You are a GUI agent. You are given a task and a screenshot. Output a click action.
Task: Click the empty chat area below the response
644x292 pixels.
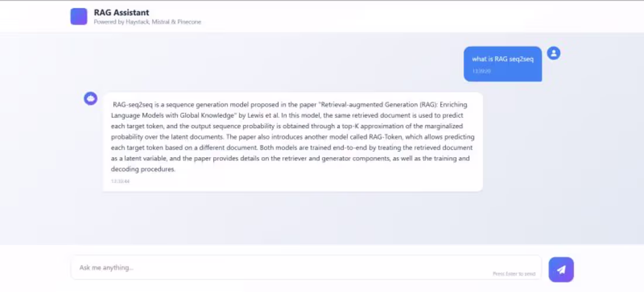click(x=321, y=218)
